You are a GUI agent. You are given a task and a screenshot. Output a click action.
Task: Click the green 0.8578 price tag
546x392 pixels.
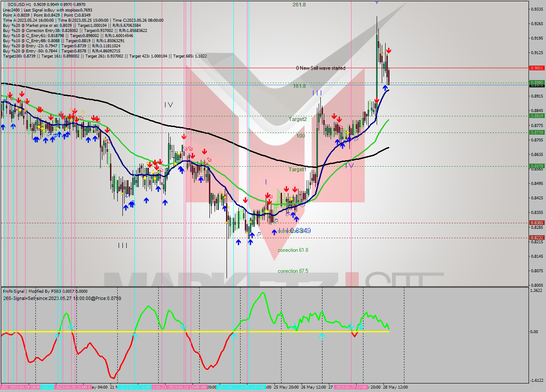click(536, 166)
